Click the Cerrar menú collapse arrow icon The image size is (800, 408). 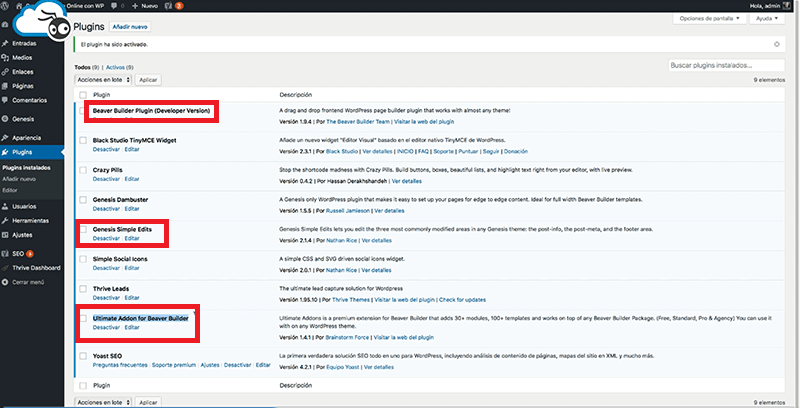tap(5, 282)
